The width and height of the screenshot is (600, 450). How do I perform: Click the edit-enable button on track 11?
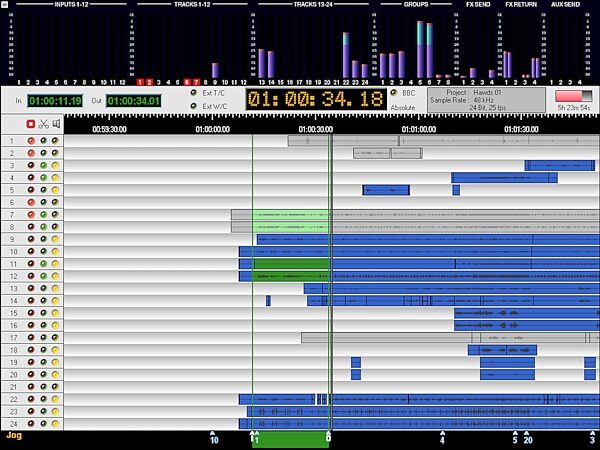[43, 264]
